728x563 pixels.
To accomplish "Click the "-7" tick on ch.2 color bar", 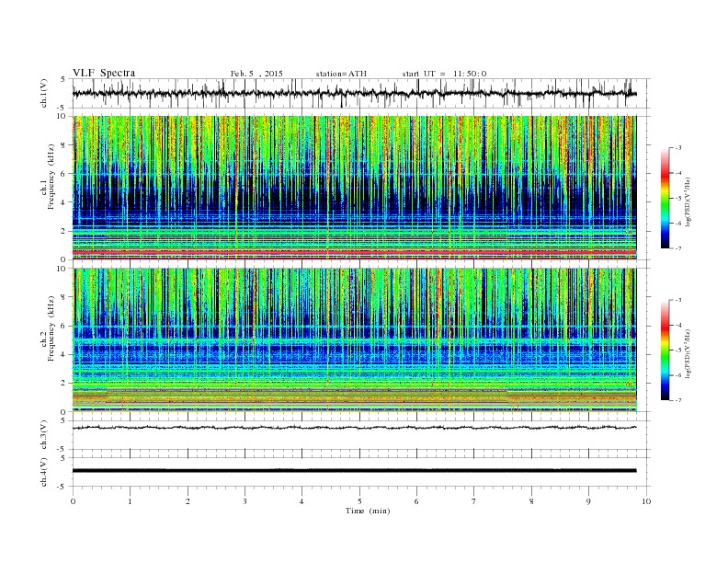I will click(x=678, y=400).
